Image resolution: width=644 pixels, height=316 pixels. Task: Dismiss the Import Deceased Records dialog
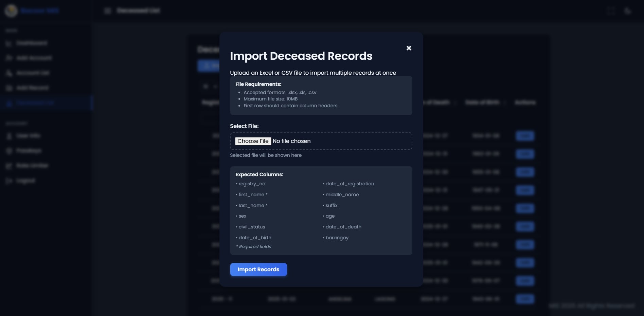409,48
